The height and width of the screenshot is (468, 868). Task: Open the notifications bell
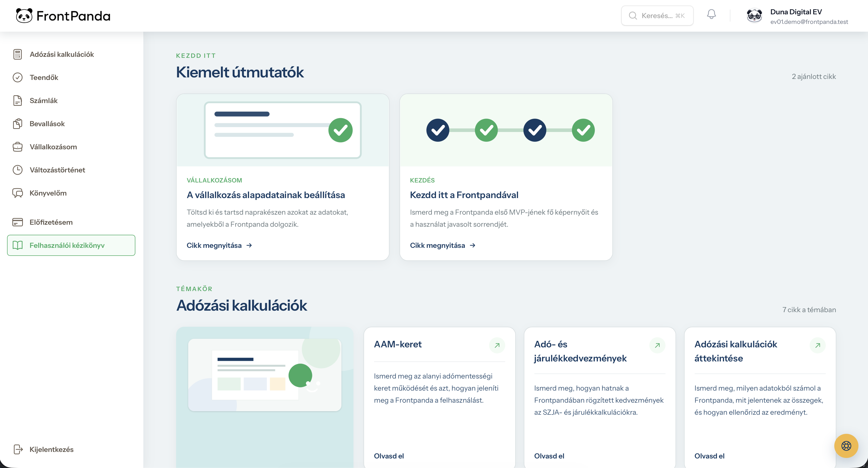711,14
